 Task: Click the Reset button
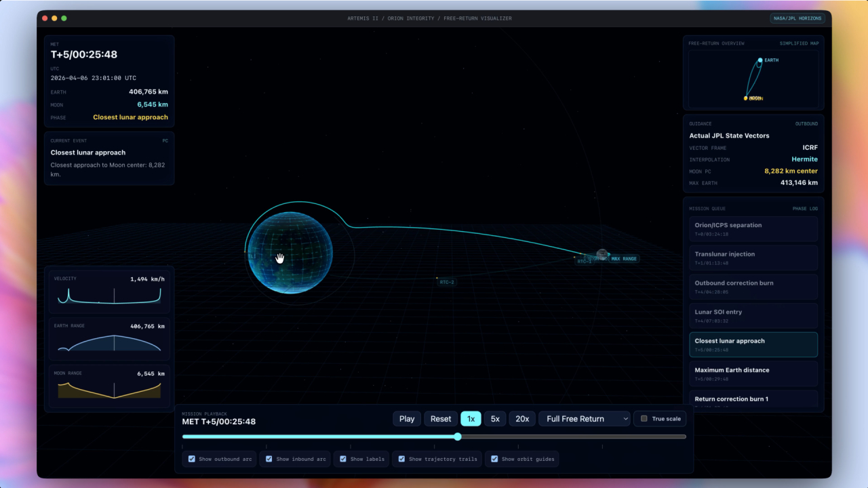coord(440,418)
